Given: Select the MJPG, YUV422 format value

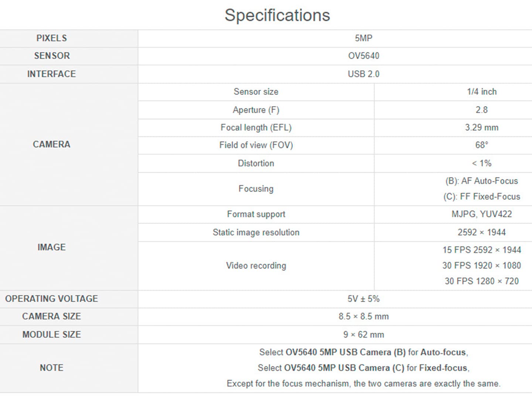Looking at the screenshot, I should [x=482, y=214].
